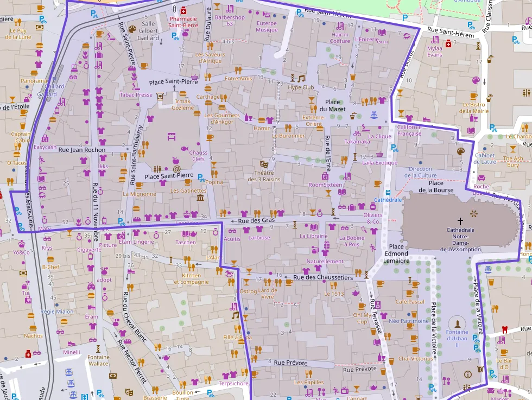Click the Rue Jean Rochon street label
The height and width of the screenshot is (400, 532).
pyautogui.click(x=81, y=150)
